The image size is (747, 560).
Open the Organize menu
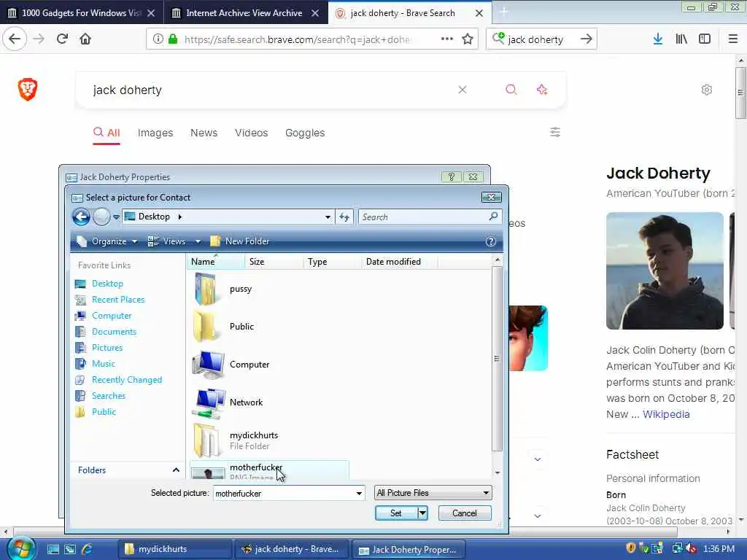coord(107,241)
